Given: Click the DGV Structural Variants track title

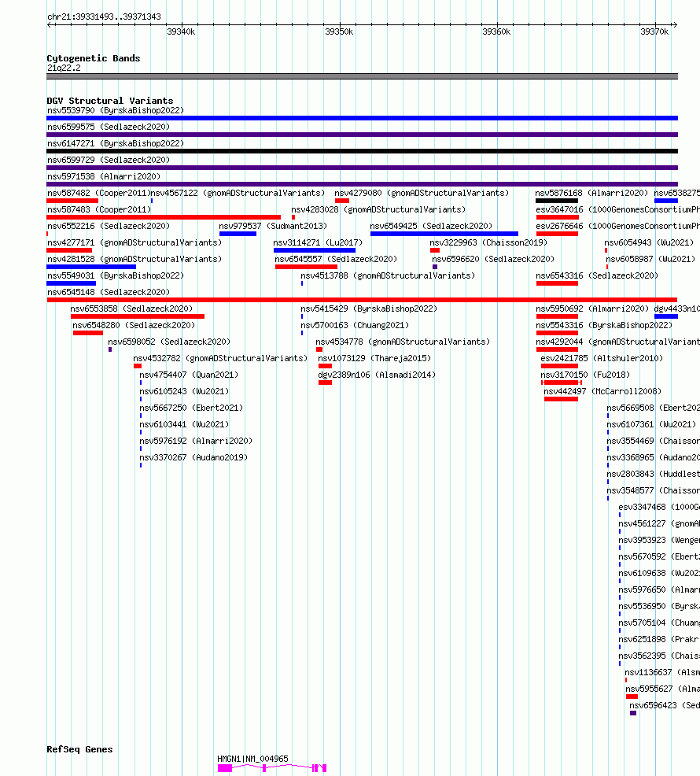Looking at the screenshot, I should click(x=110, y=101).
